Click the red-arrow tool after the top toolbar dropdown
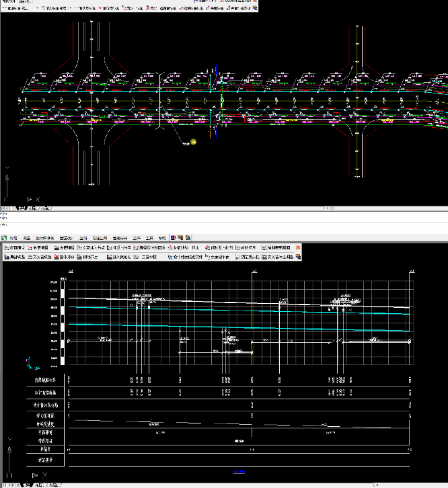 (42, 7)
